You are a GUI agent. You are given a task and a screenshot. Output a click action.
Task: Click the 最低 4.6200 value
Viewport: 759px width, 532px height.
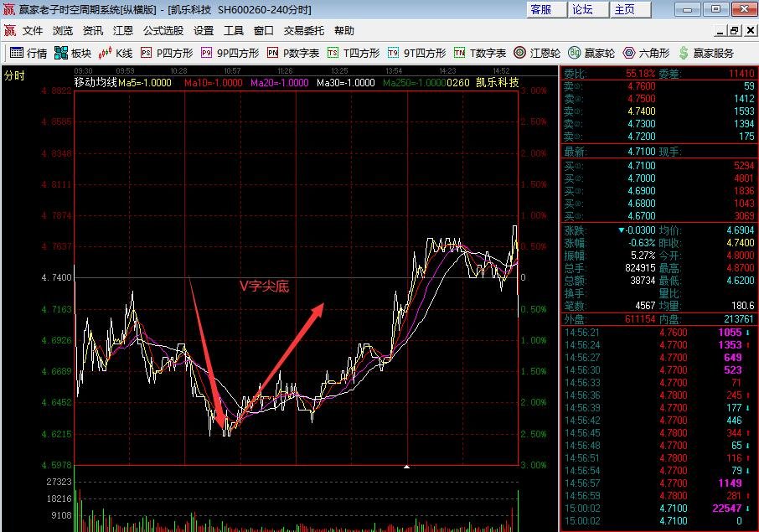[740, 281]
